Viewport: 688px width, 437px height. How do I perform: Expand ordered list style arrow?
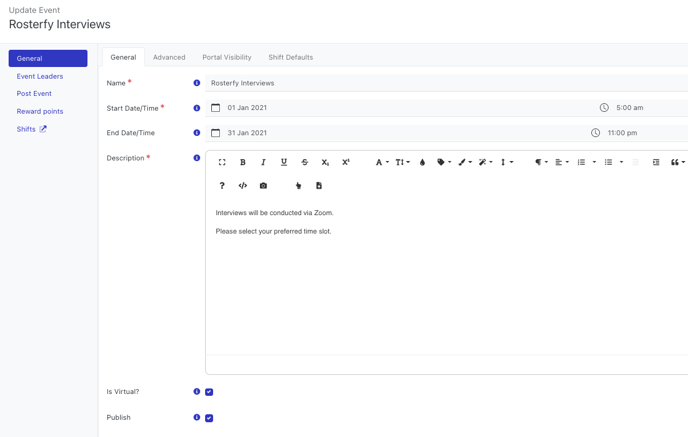coord(594,162)
